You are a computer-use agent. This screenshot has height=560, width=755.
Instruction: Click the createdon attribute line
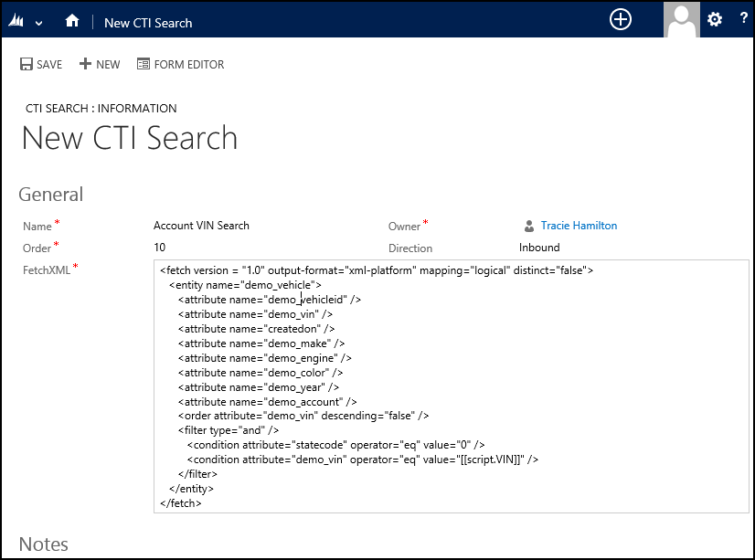tap(256, 329)
